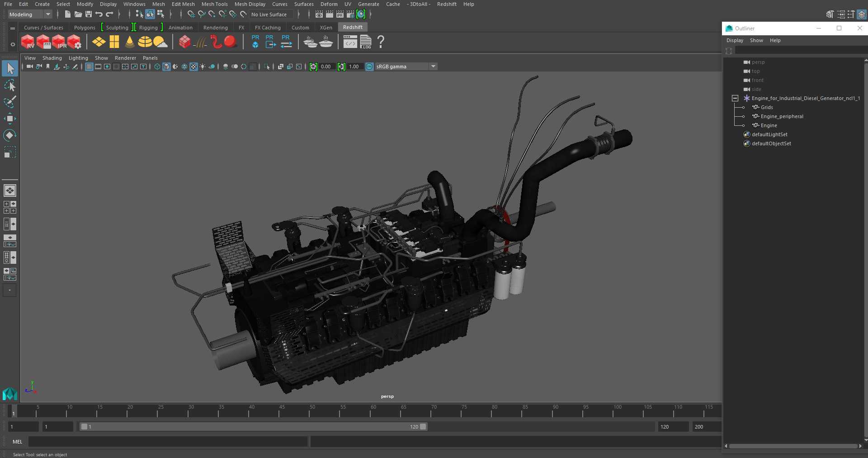Open the sRGB gamma view transform dropdown
This screenshot has width=868, height=458.
click(433, 67)
